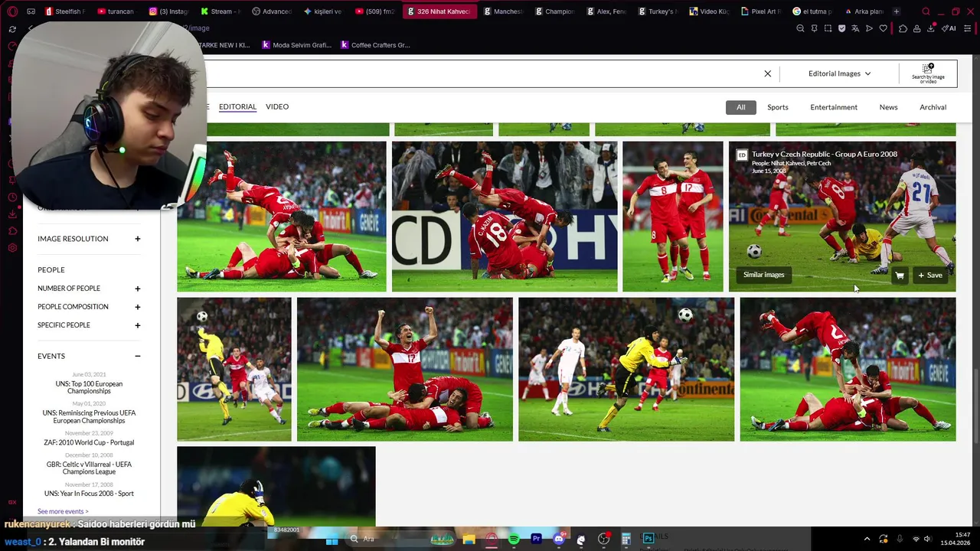
Task: Open photo of players 8 and 17 standing
Action: point(672,217)
